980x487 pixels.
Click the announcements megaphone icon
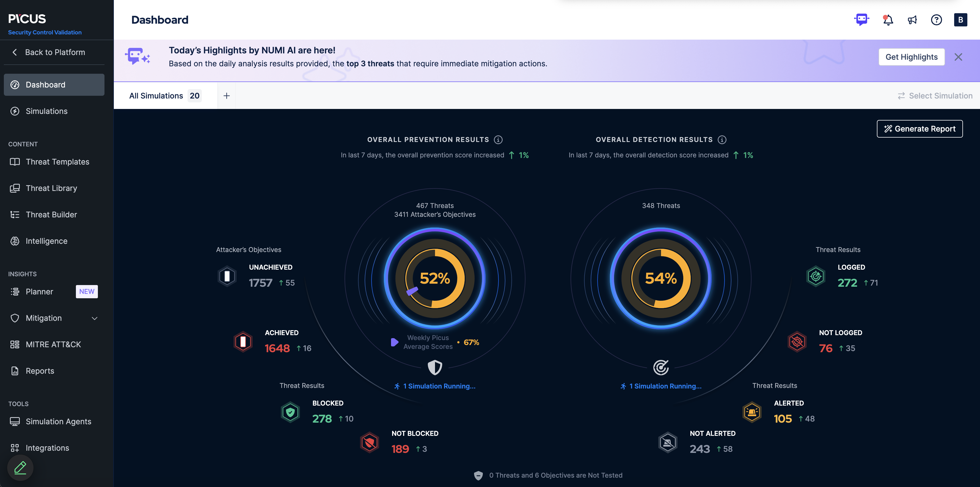click(x=912, y=20)
